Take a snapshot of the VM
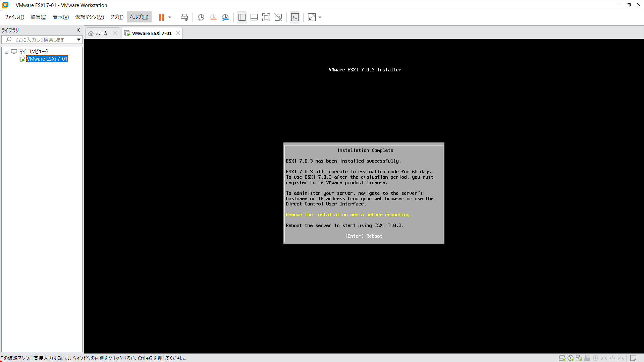The width and height of the screenshot is (644, 362). 201,17
